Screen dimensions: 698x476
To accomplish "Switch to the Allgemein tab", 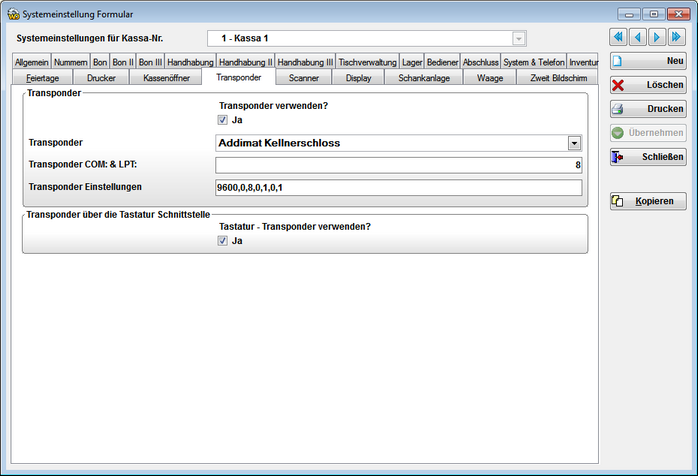I will pyautogui.click(x=32, y=62).
